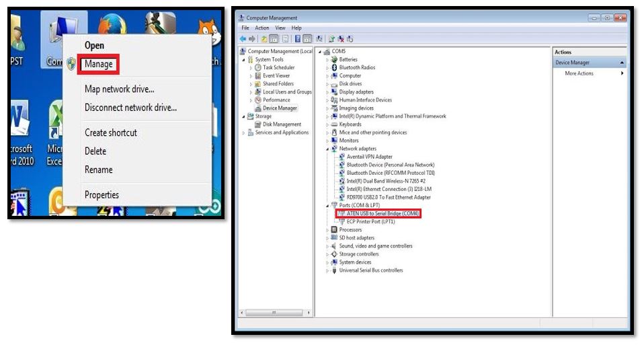The height and width of the screenshot is (349, 644).
Task: Click the Microsoft Excel desktop shortcut icon
Action: point(56,119)
